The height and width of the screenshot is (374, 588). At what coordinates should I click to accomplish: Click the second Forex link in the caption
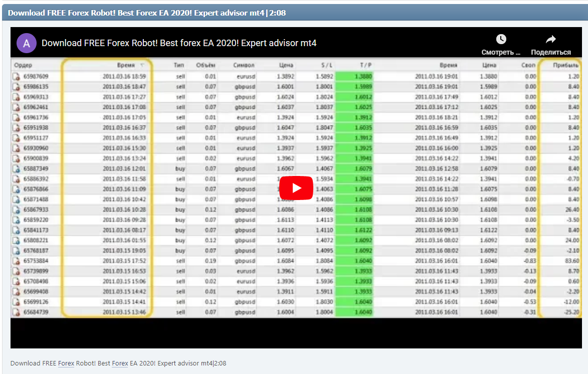[120, 363]
